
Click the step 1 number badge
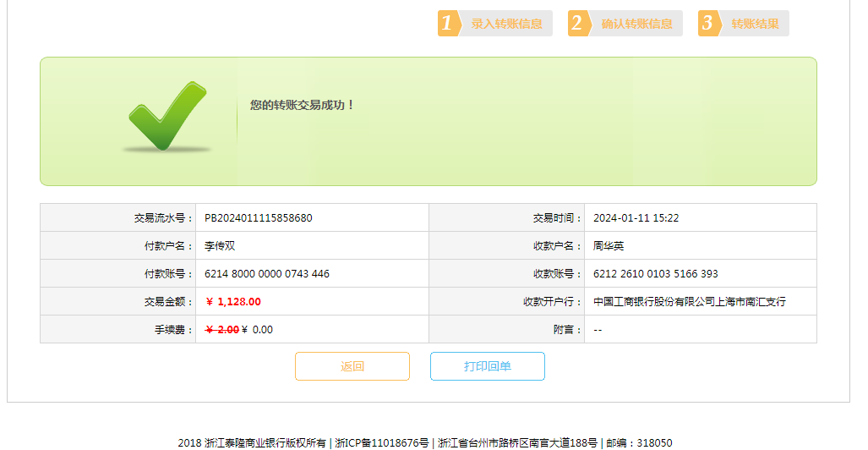point(449,24)
